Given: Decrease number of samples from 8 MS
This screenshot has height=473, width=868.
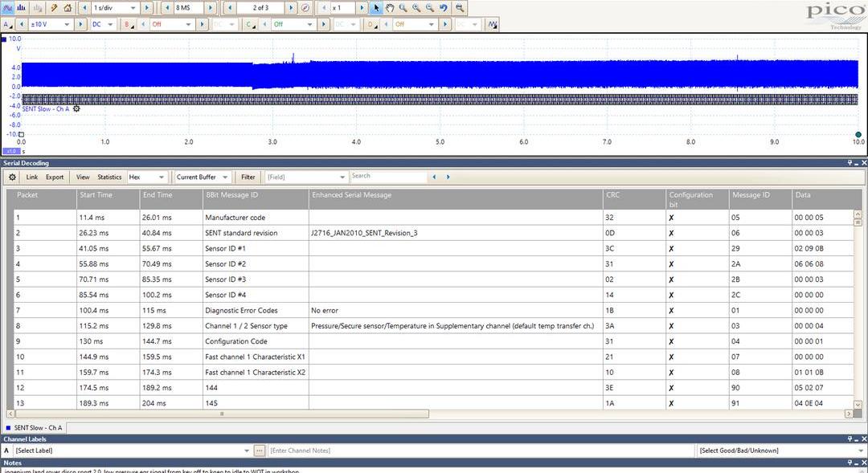Looking at the screenshot, I should pyautogui.click(x=168, y=8).
